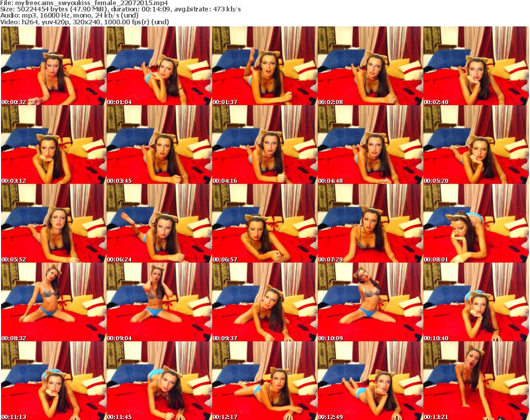Screen dimensions: 530x420
Task: Choose the thumbnail stamped 00:08:32
Action: pyautogui.click(x=53, y=302)
